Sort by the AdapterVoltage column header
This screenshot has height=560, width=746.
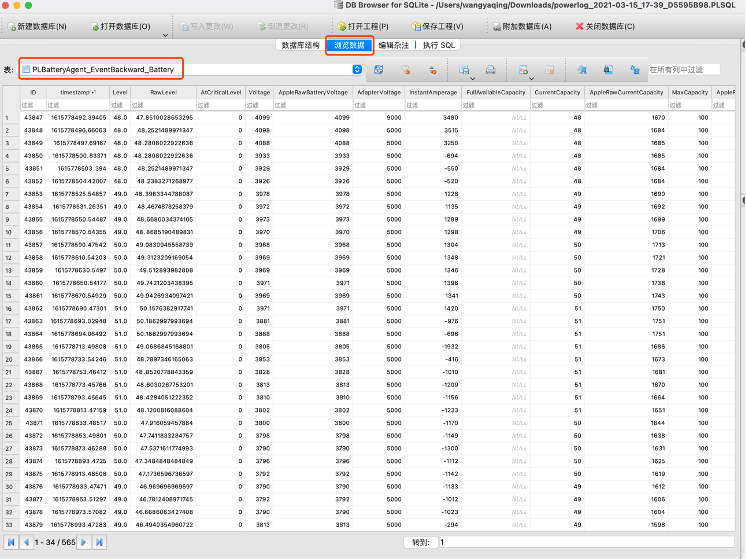point(379,92)
